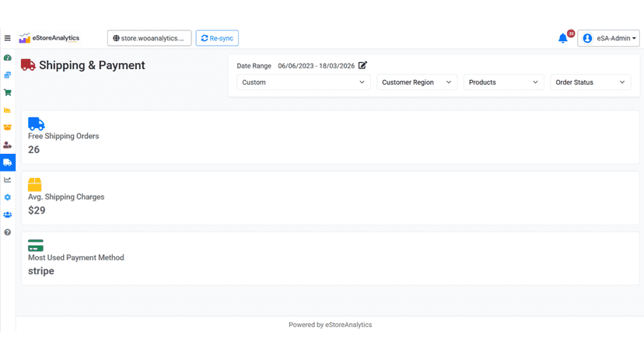Click the eStoreAnalytics logo
The image size is (644, 362).
coord(49,38)
